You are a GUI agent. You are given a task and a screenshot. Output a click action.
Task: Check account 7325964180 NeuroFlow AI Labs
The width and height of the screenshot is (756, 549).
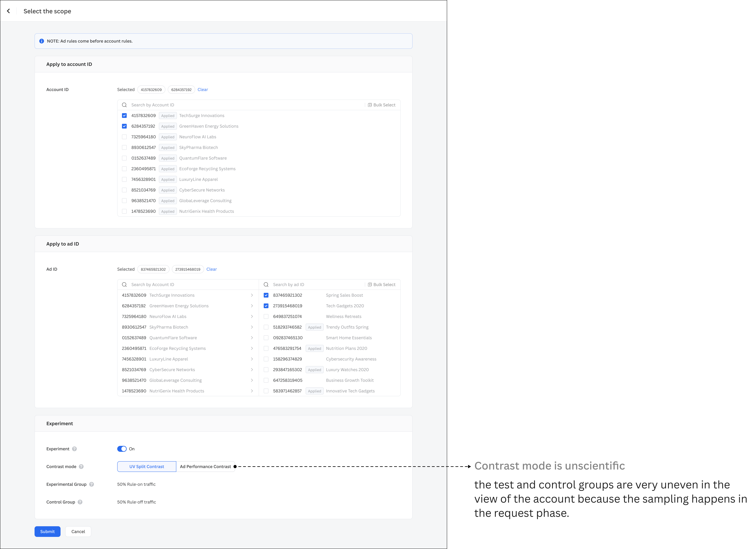point(124,137)
